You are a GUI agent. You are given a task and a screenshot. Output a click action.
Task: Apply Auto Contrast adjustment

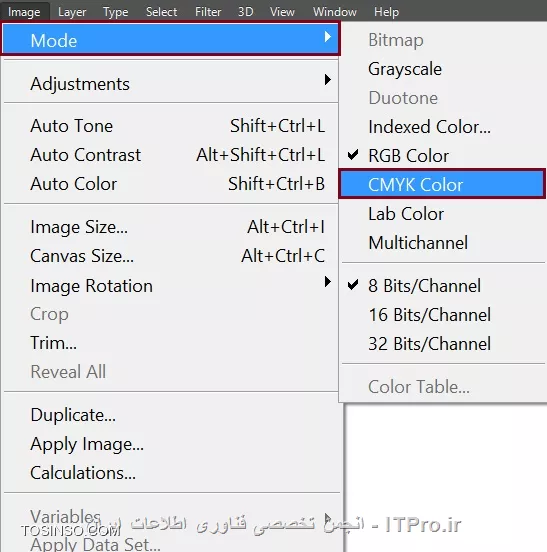170,155
